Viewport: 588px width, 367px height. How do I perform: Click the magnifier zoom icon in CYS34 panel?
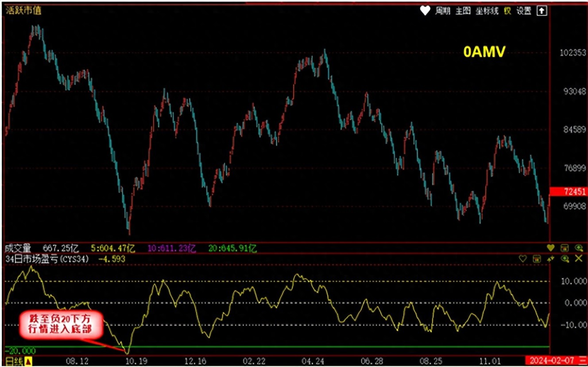coord(565,258)
